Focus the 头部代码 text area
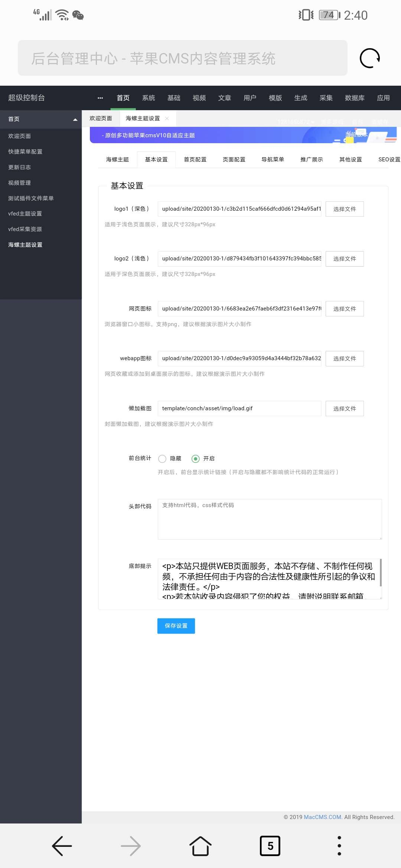Screen dimensions: 401x868 [x=270, y=519]
